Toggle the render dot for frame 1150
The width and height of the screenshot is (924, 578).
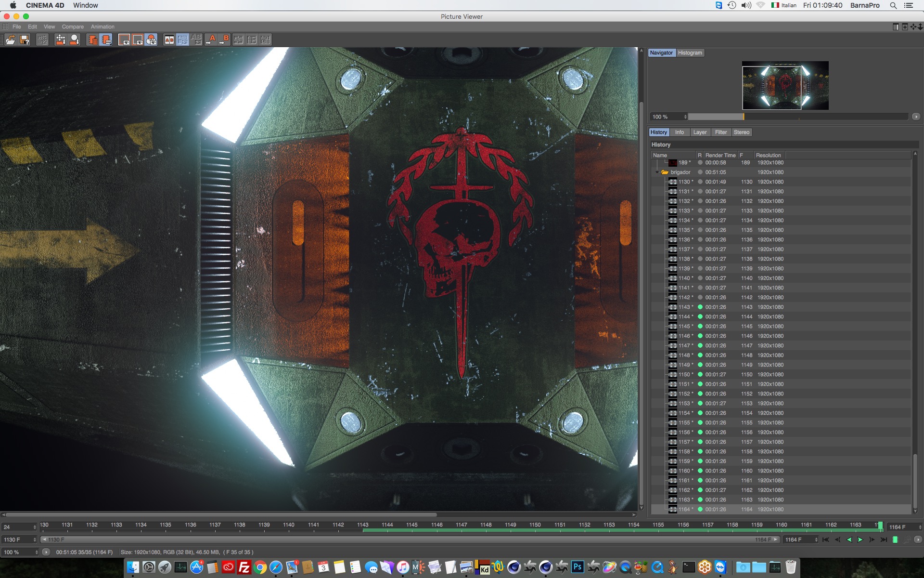point(700,374)
